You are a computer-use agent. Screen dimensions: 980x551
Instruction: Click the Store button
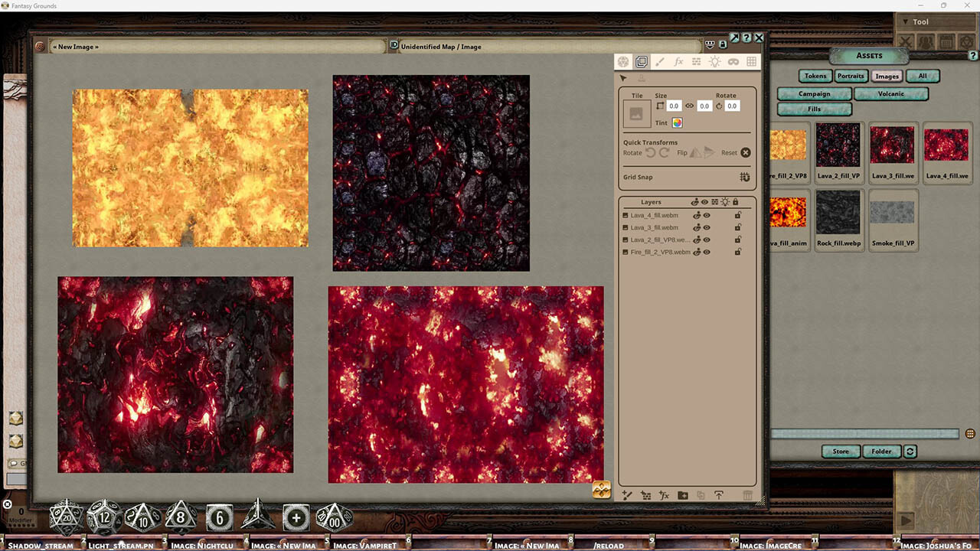pos(841,452)
